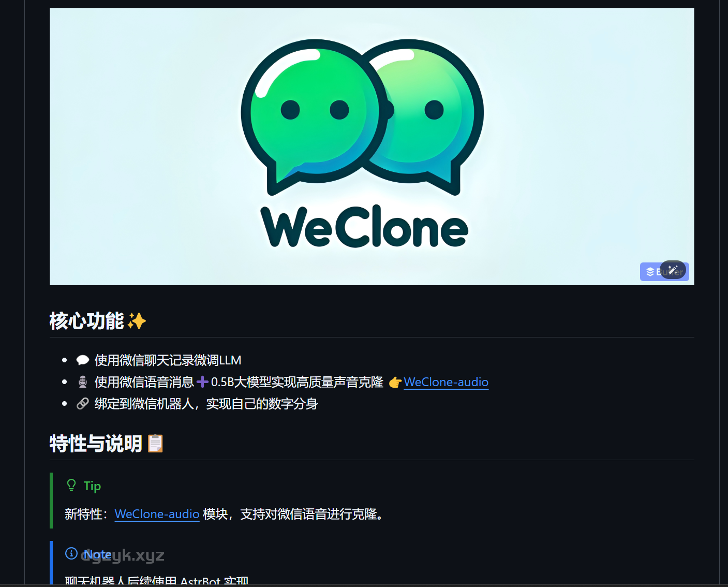Click the text 使用微信聊天记录微调LLM
This screenshot has height=587, width=728.
[x=168, y=360]
